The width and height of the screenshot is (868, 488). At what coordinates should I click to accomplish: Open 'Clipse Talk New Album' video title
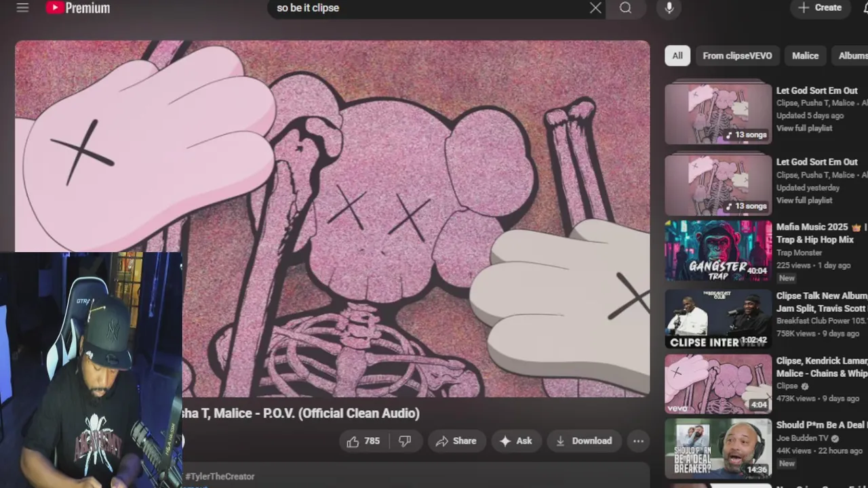(x=822, y=302)
